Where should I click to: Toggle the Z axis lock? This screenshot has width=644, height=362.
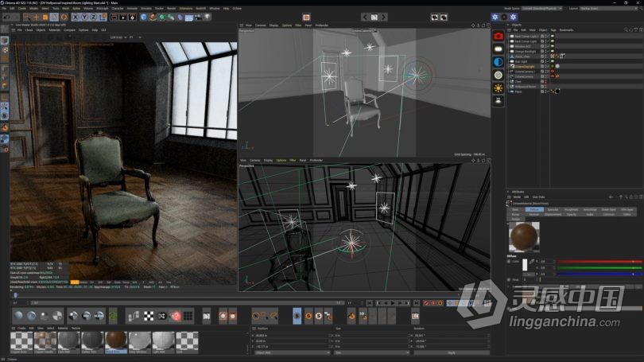(93, 18)
